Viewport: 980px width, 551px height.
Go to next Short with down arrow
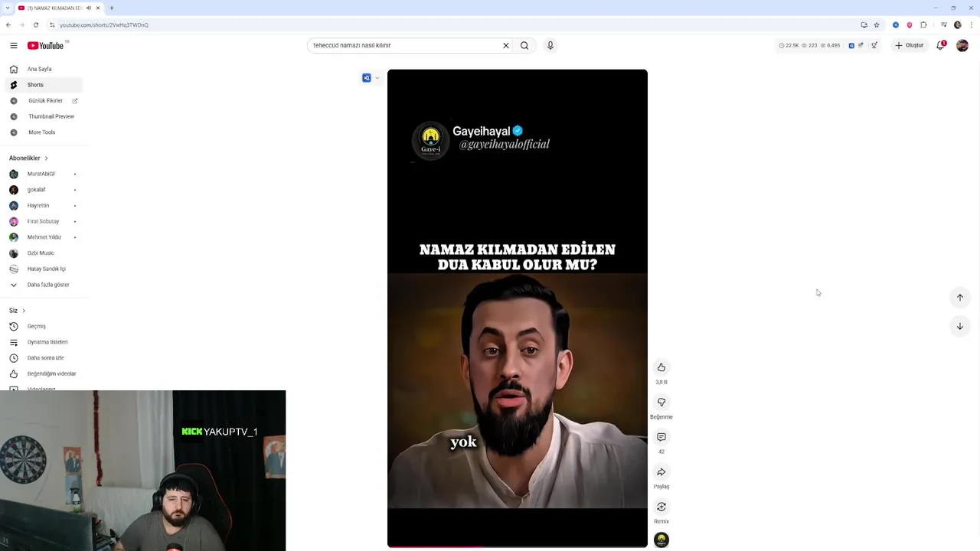[x=960, y=326]
